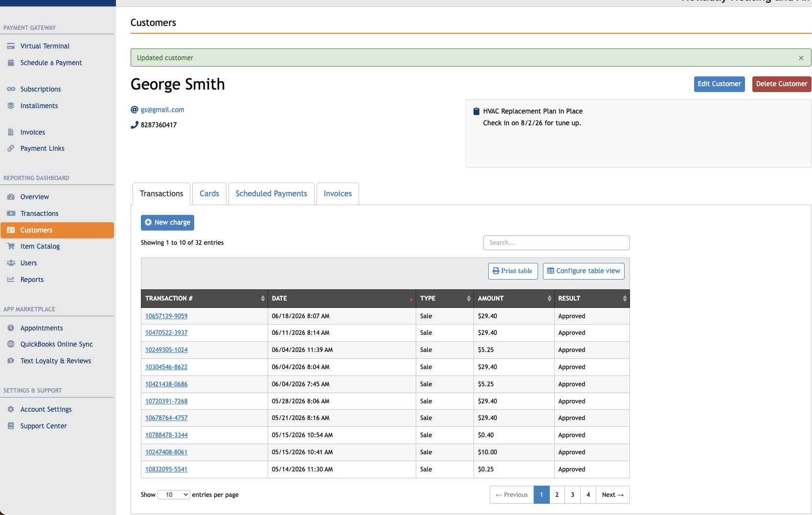Viewport: 812px width, 515px height.
Task: Open entries per page dropdown
Action: click(174, 494)
